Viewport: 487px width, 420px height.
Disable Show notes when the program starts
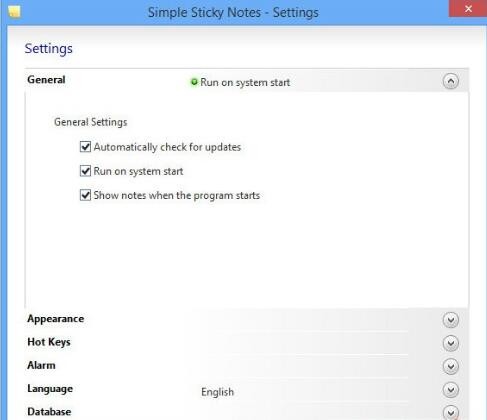pos(85,195)
